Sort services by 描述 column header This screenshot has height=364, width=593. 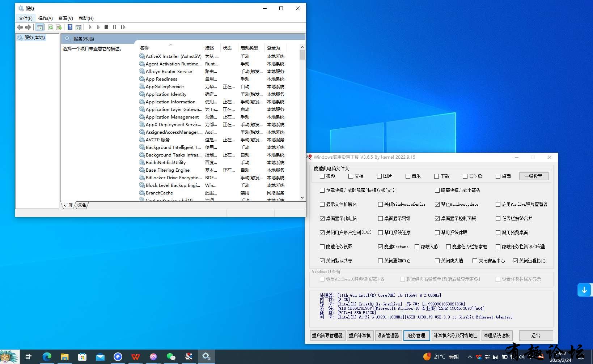point(212,48)
